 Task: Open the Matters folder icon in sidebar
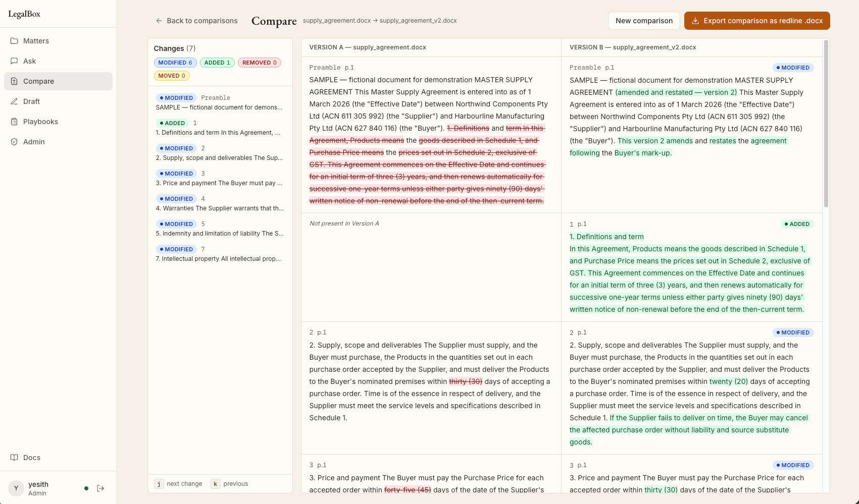coord(14,41)
